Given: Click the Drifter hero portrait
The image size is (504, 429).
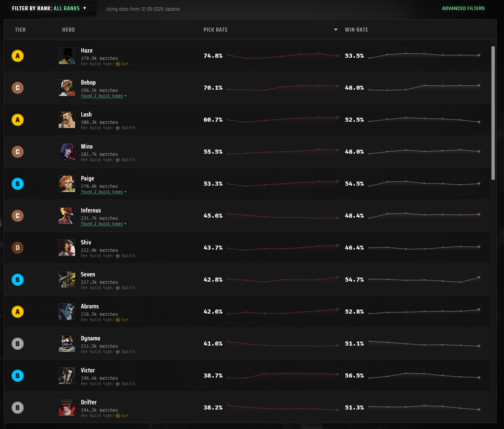Looking at the screenshot, I should (67, 408).
